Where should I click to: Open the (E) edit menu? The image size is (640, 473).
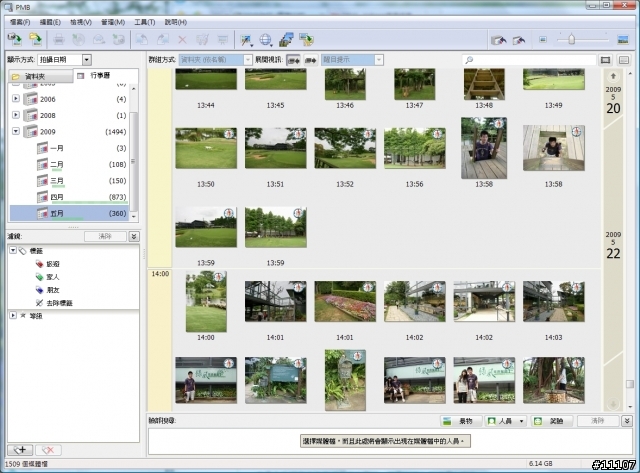50,22
